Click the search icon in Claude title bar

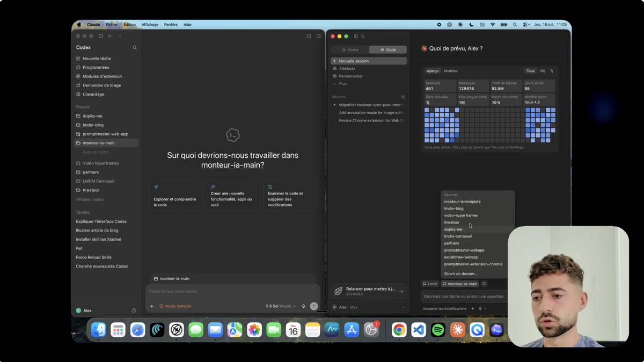coord(363,37)
